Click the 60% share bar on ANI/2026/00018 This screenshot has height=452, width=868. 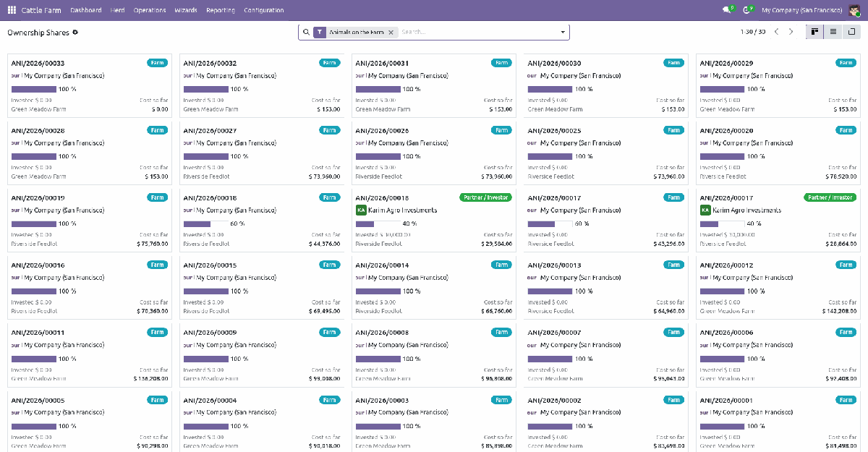click(x=206, y=223)
